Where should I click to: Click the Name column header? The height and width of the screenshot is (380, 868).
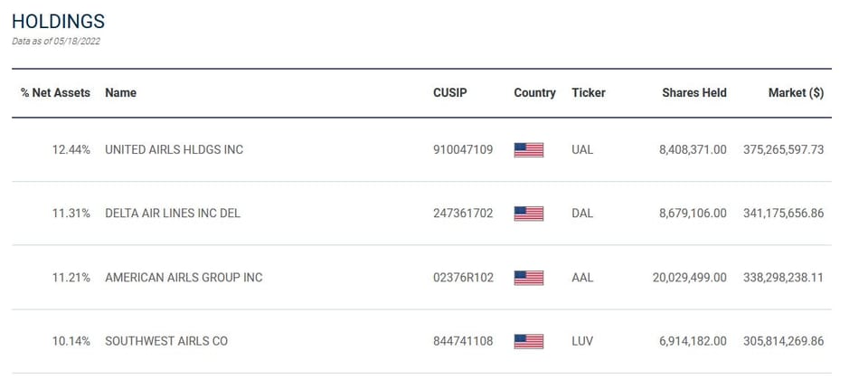[120, 93]
